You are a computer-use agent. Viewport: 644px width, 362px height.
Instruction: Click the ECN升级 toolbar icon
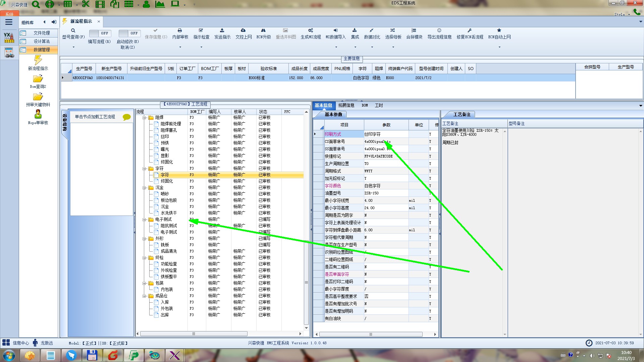[263, 31]
